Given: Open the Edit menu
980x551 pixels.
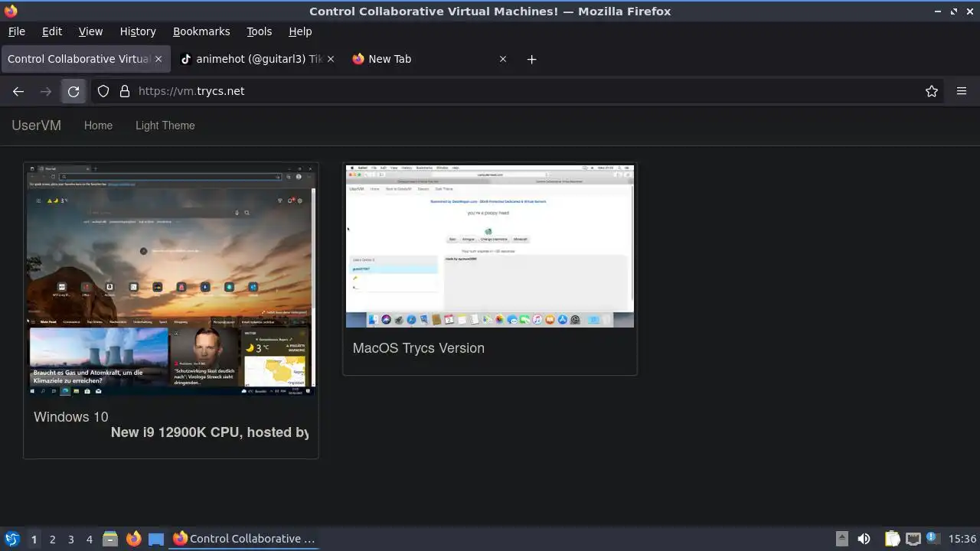Looking at the screenshot, I should (52, 31).
